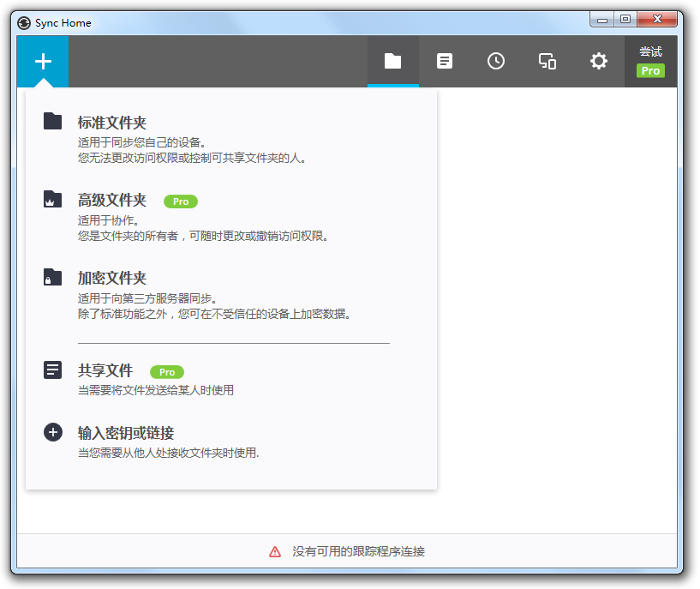Click the 没有可用的跟踪程序连接 status message
The width and height of the screenshot is (700, 589).
click(x=357, y=551)
